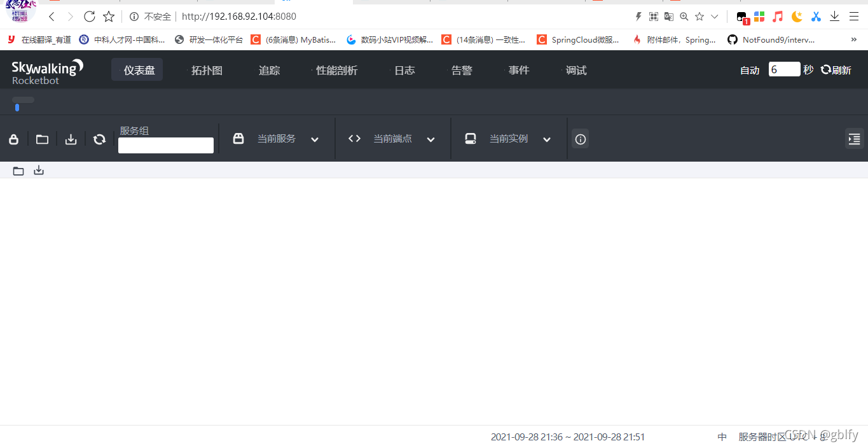Open the 日志 log tab

[x=404, y=70]
